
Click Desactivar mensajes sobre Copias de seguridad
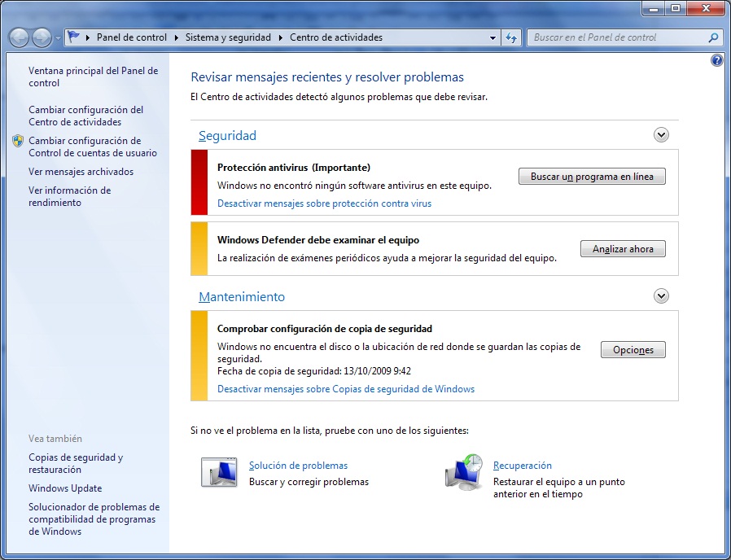[x=346, y=389]
